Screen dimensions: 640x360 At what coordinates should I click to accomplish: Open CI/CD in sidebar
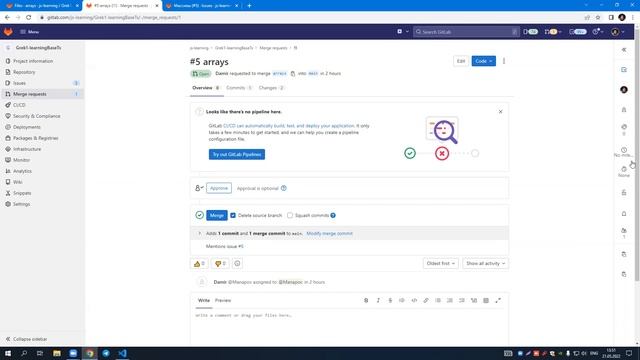pos(19,105)
